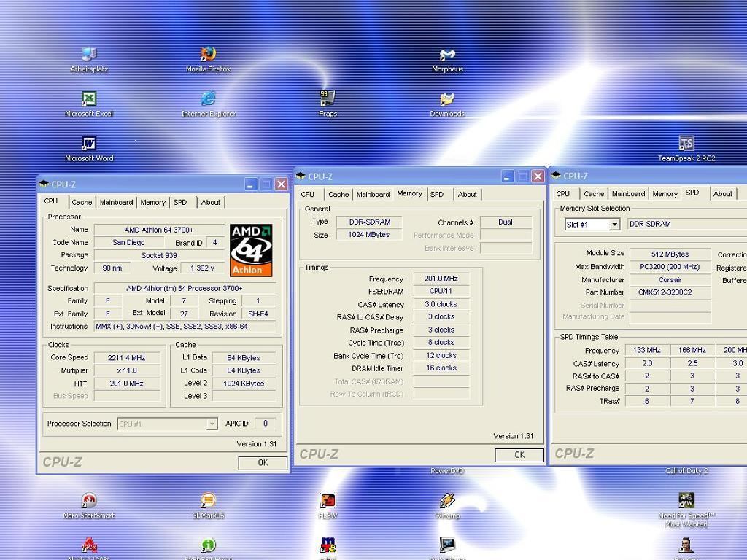Click the Manufacturer value Corsair

click(x=670, y=279)
